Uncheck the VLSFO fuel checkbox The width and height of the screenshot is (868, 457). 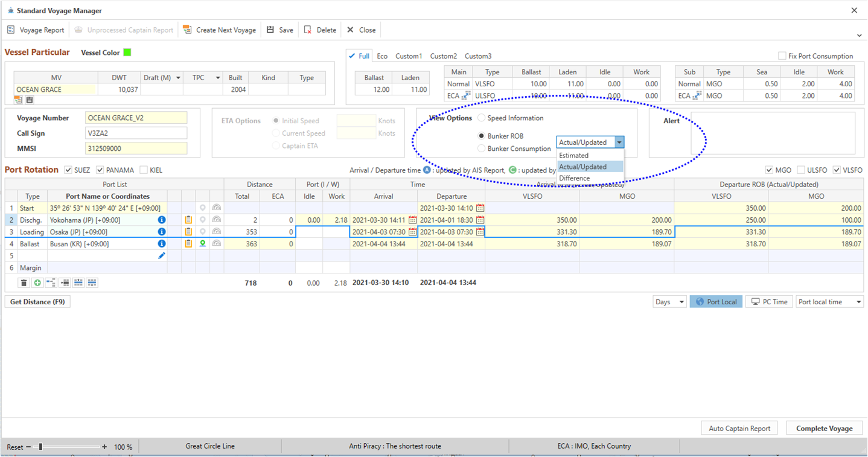[837, 170]
